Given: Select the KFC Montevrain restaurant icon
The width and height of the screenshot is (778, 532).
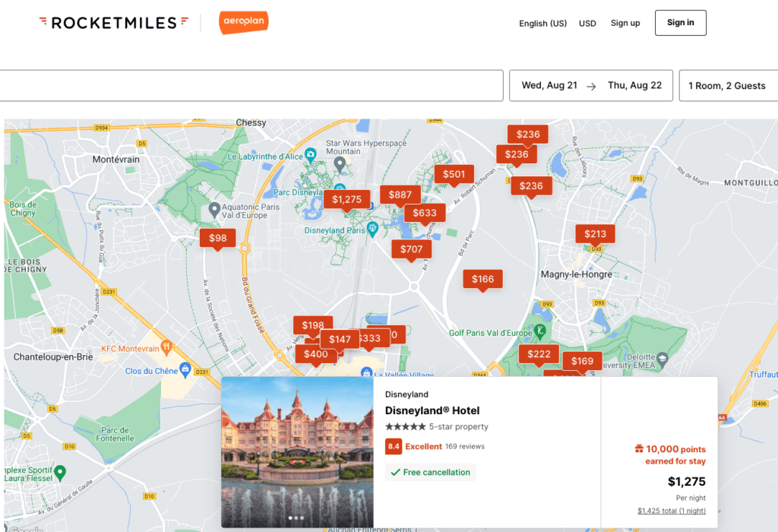Looking at the screenshot, I should (x=166, y=348).
